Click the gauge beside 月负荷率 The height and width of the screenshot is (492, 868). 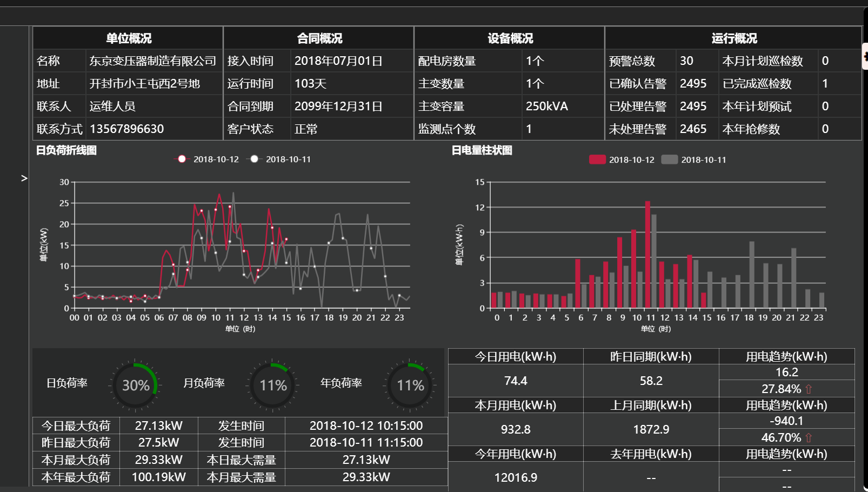pyautogui.click(x=273, y=385)
